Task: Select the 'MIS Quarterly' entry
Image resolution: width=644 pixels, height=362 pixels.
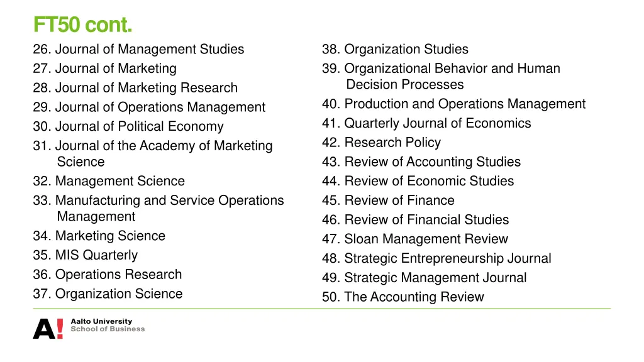Action: click(85, 255)
